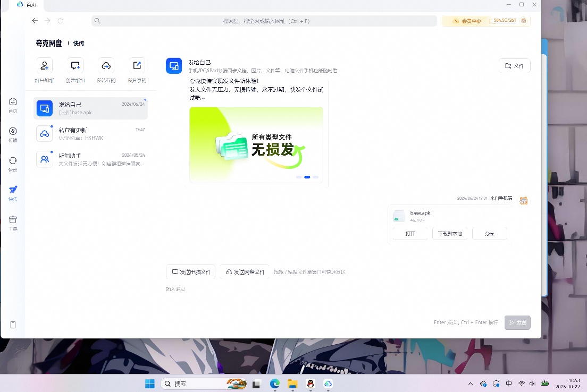Click the base.apk file icon in message
This screenshot has height=392, width=587.
tap(399, 216)
